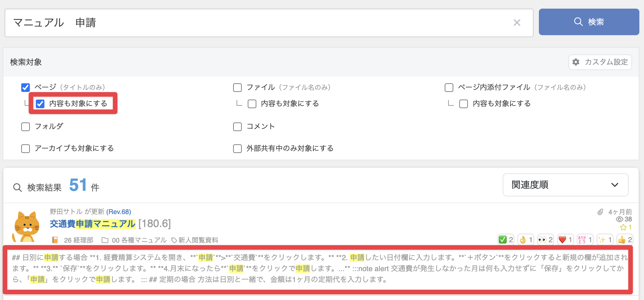The height and width of the screenshot is (300, 644).
Task: Open the 交通費申請マニュアル result link
Action: click(93, 224)
